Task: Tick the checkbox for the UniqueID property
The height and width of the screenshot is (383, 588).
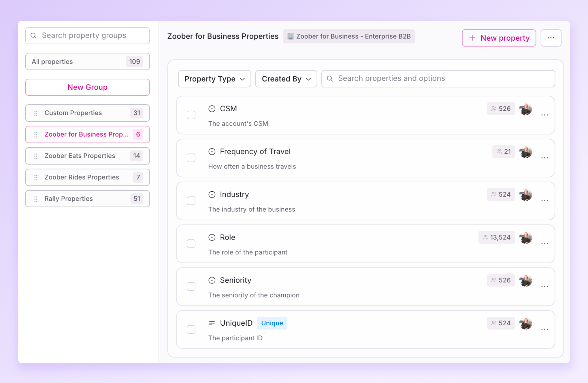Action: click(191, 329)
